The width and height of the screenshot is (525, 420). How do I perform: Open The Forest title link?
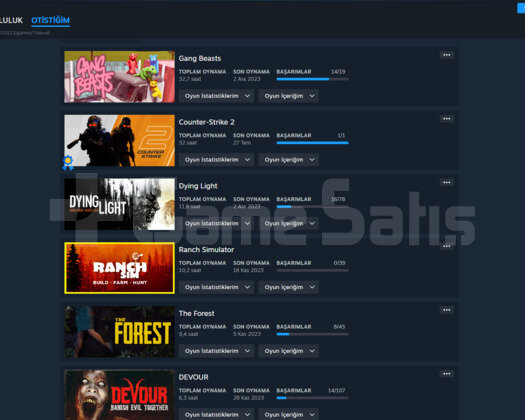(x=197, y=313)
